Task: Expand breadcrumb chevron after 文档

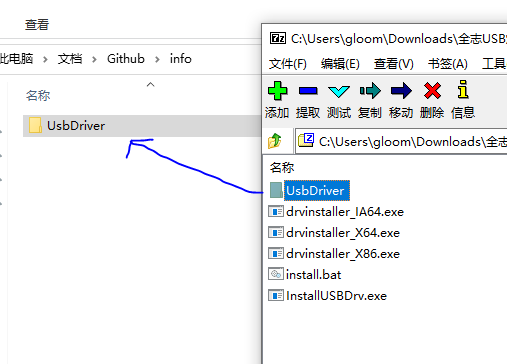Action: [x=94, y=60]
